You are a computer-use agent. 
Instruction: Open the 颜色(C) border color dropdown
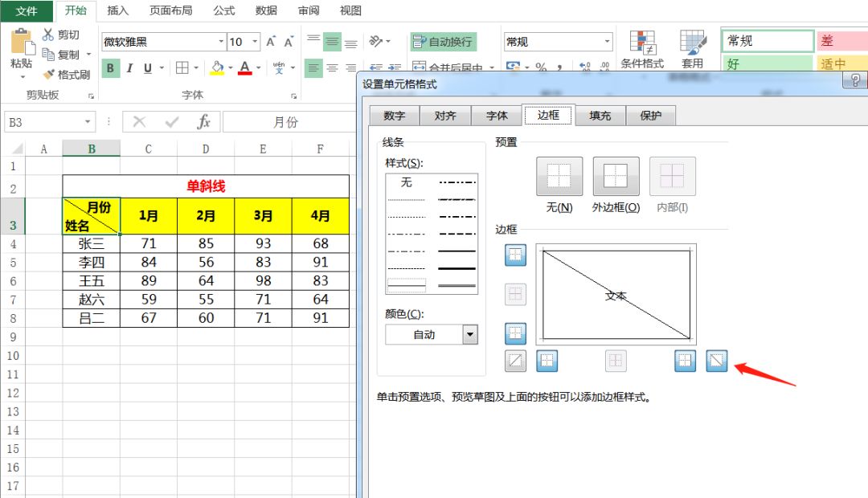coord(470,334)
